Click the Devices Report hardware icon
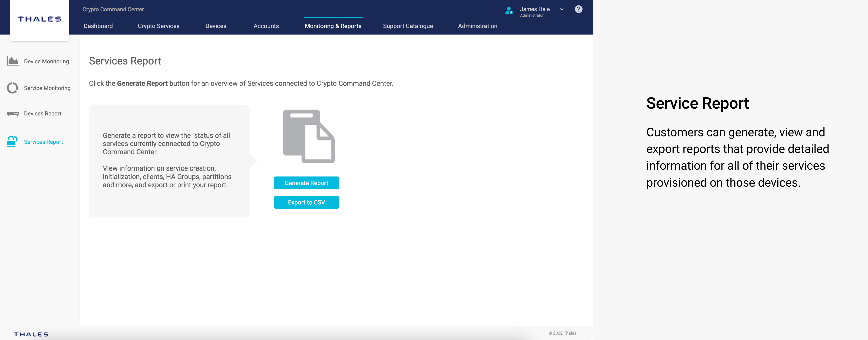Image resolution: width=868 pixels, height=340 pixels. (x=13, y=114)
